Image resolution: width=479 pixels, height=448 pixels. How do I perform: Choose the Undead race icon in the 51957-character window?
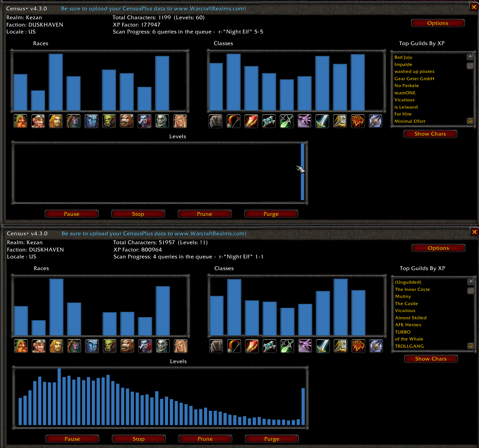(163, 346)
